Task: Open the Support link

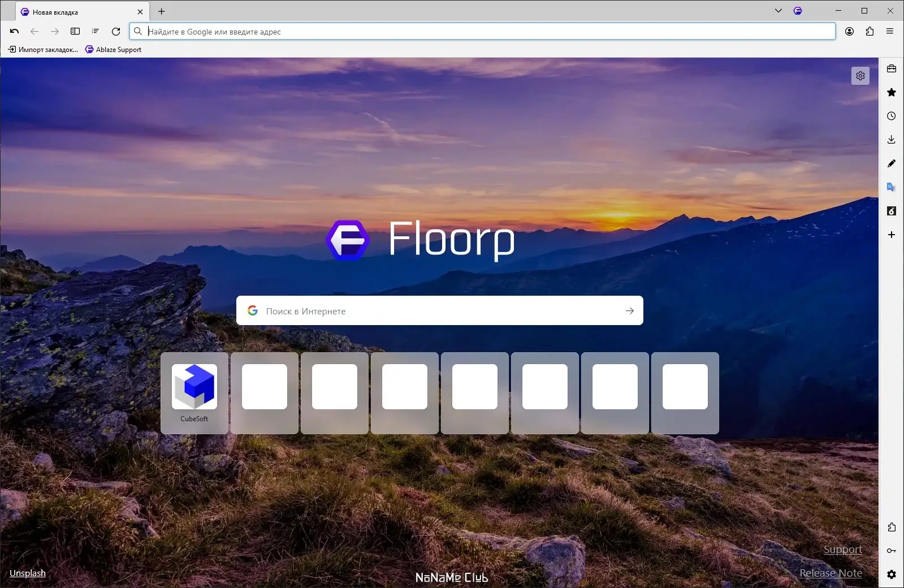Action: [843, 550]
